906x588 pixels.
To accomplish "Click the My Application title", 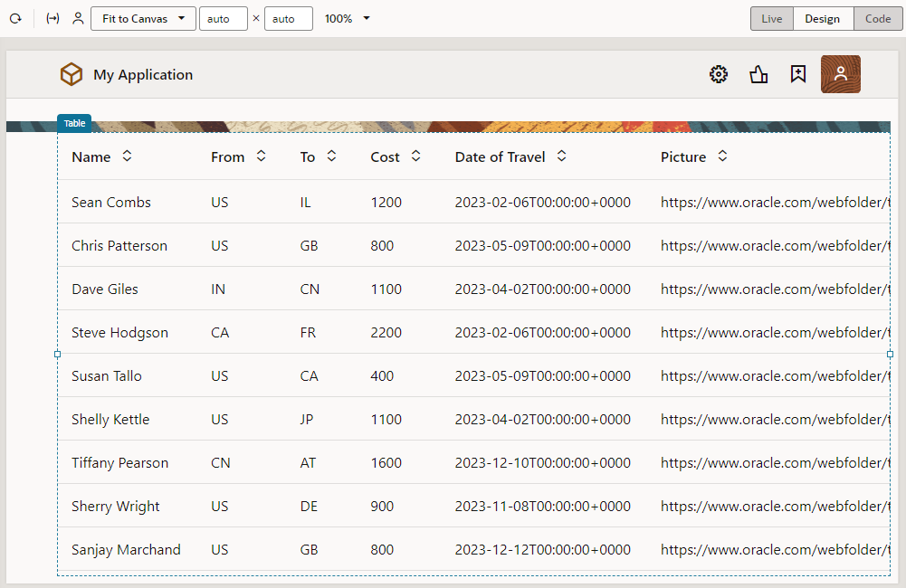I will tap(143, 74).
